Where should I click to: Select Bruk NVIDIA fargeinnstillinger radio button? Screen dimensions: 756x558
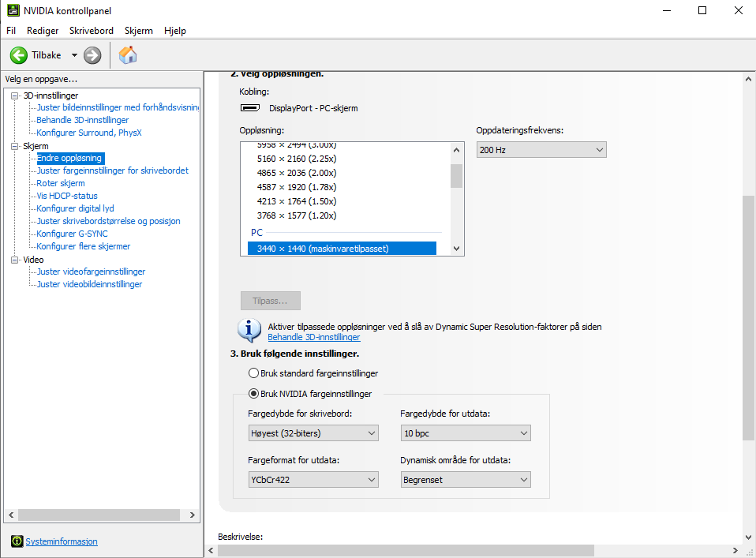tap(253, 394)
